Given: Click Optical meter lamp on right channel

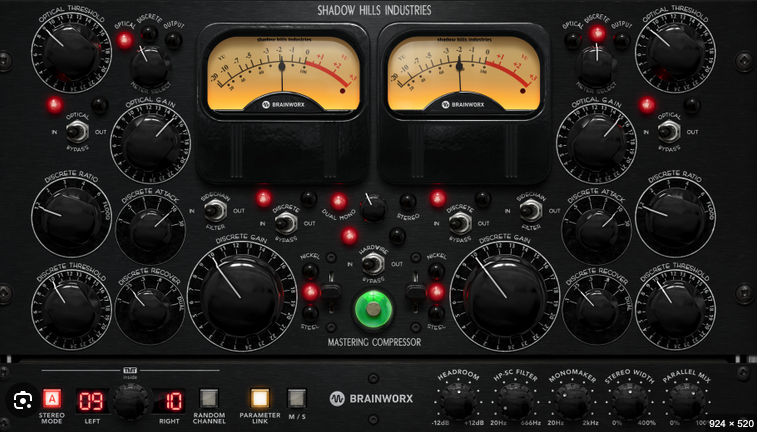Looking at the screenshot, I should [573, 41].
